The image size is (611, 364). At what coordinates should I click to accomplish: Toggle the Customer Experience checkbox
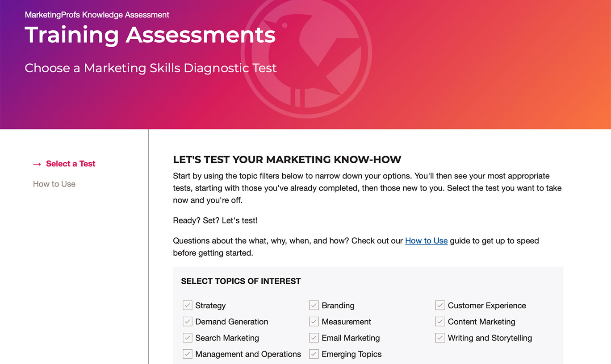[x=440, y=306]
